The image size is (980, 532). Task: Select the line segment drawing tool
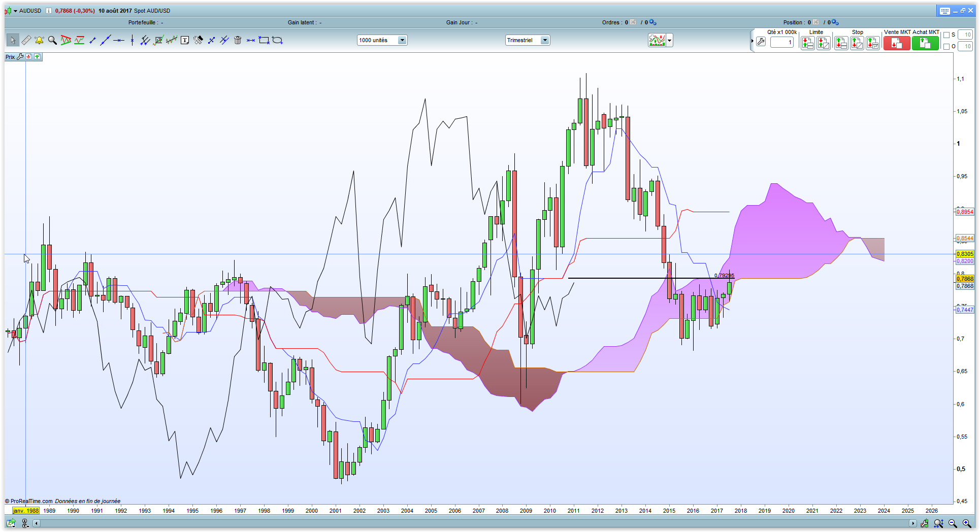click(x=92, y=40)
